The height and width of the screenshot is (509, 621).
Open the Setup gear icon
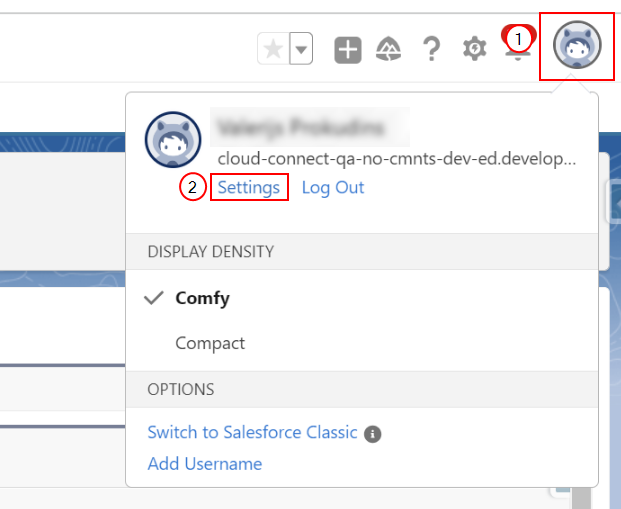[474, 49]
